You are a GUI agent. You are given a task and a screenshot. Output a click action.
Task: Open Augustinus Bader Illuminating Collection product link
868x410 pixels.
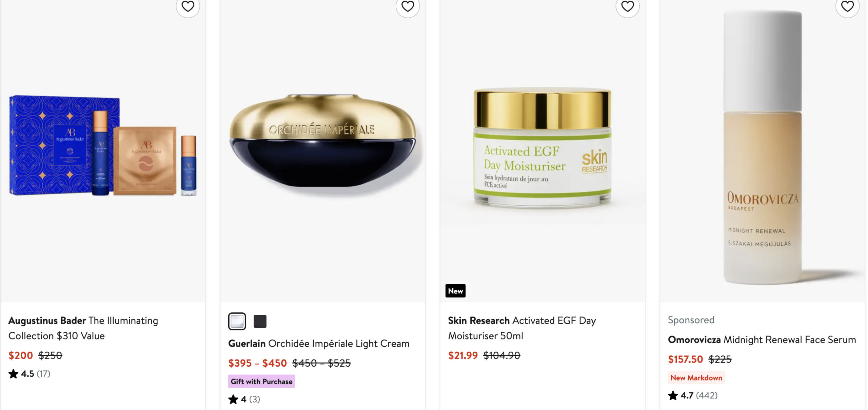pos(83,328)
